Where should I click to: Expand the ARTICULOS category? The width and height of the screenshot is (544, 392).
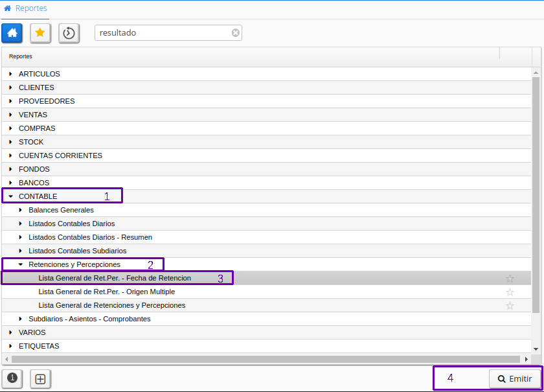[x=10, y=74]
